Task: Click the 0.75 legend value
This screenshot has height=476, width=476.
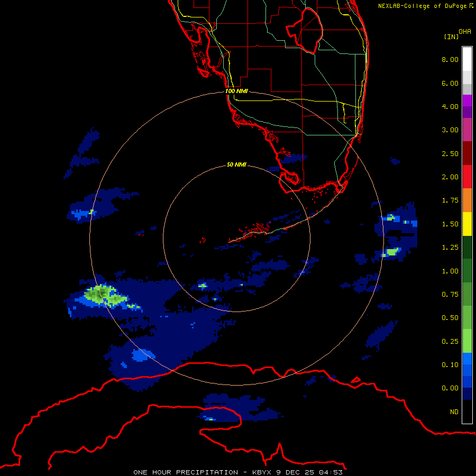Action: (450, 295)
